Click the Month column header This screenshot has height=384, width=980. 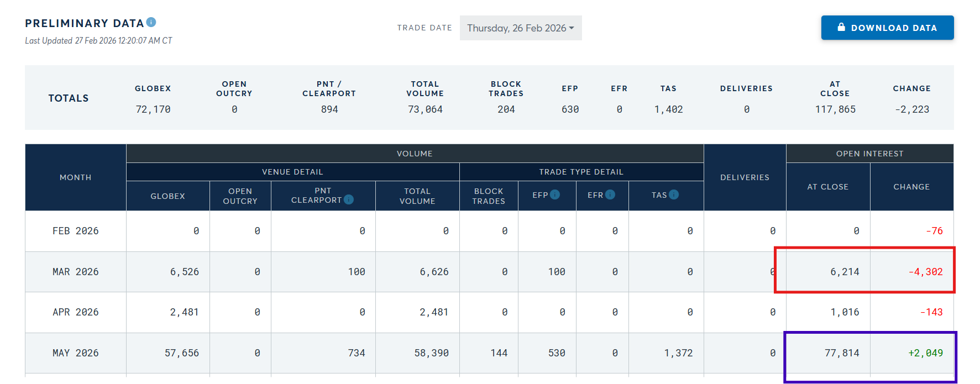76,177
